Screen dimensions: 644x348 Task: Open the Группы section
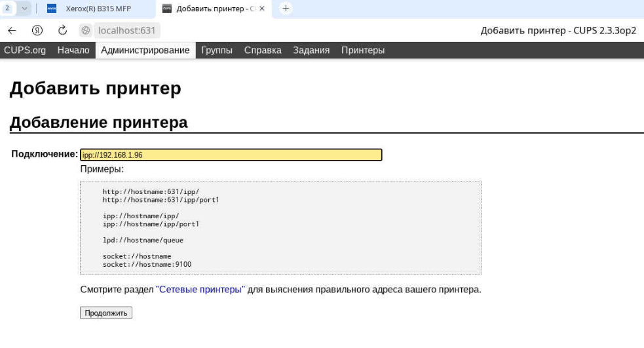[217, 50]
